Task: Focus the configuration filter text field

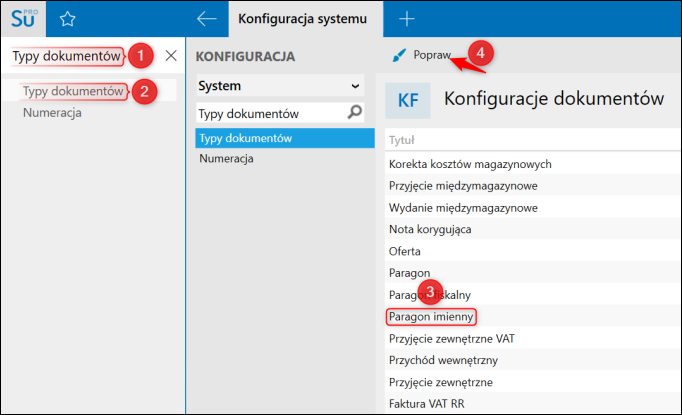Action: click(268, 114)
